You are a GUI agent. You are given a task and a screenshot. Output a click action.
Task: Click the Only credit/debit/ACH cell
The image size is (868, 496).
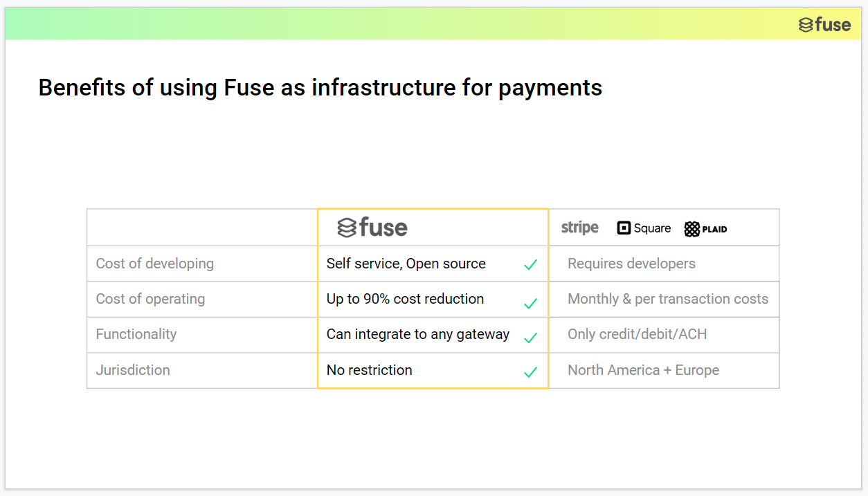pos(637,334)
